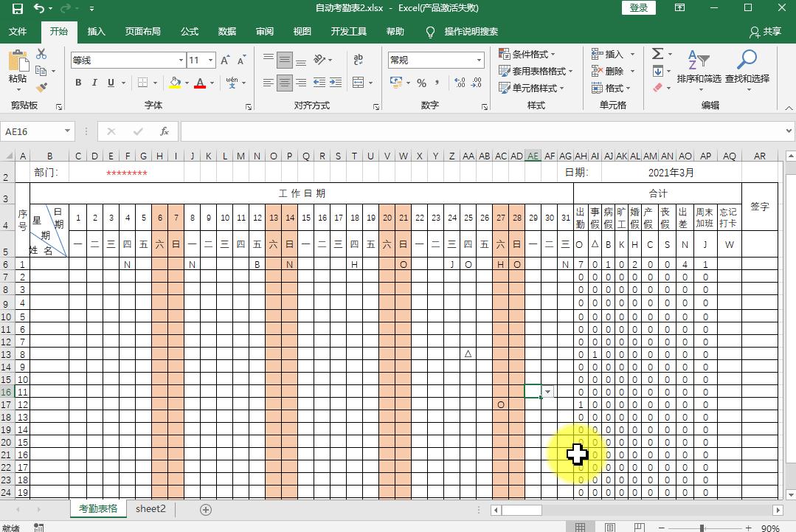Click the Cut scissors icon
Image resolution: width=796 pixels, height=532 pixels.
click(41, 55)
